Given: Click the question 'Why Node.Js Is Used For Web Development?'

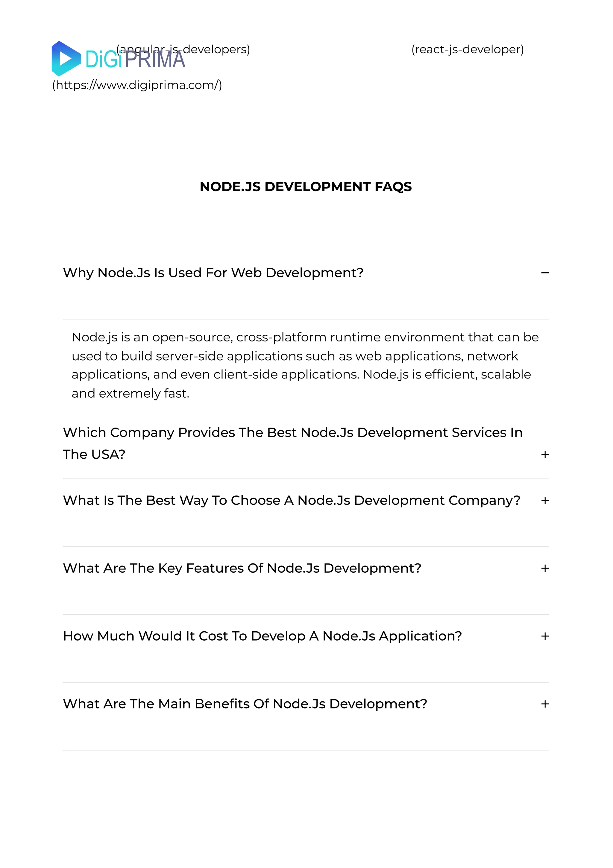Looking at the screenshot, I should tap(213, 273).
